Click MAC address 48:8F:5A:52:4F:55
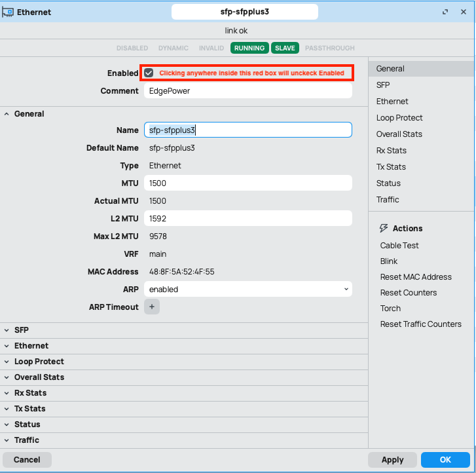476x473 pixels. (181, 272)
